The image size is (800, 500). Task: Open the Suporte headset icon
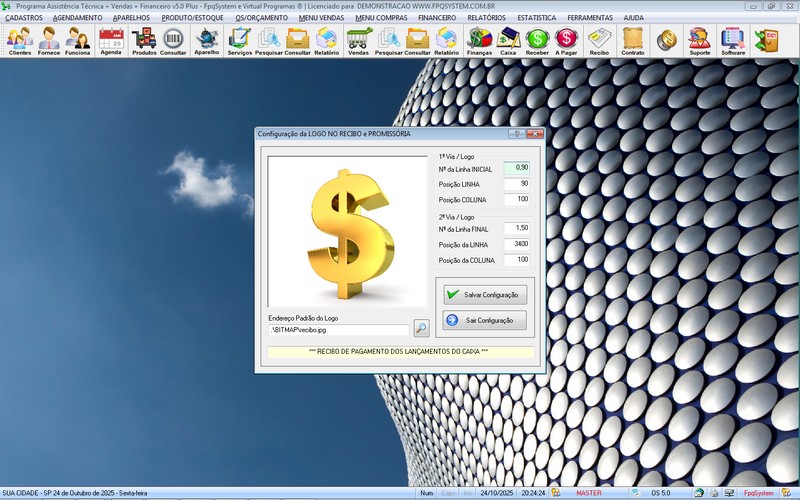(699, 41)
